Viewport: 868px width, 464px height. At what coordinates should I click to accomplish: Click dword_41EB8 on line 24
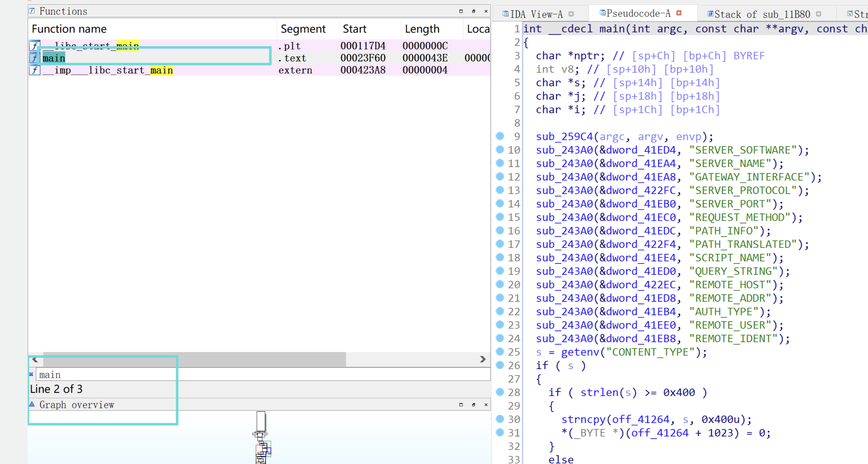click(x=641, y=339)
